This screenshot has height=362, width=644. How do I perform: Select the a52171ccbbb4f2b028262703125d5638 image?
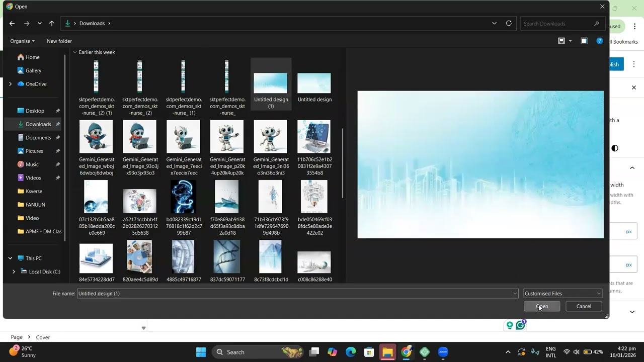(139, 208)
